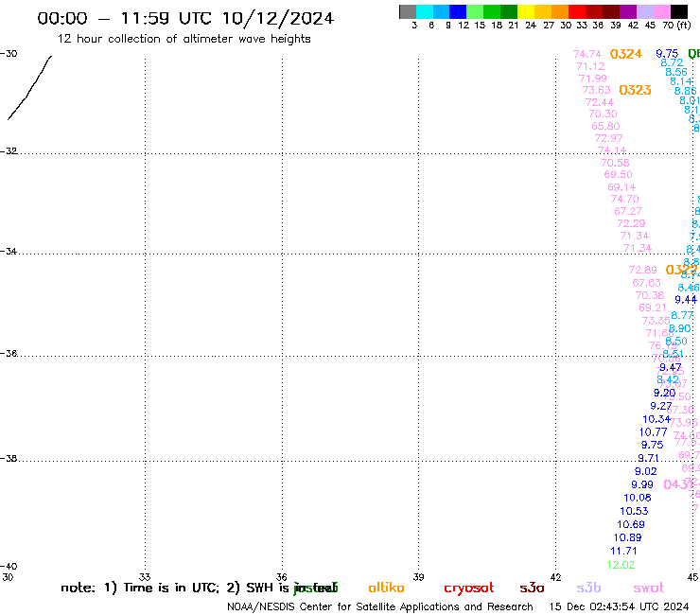This screenshot has width=700, height=615.
Task: Click the pink value 67.27
Action: tap(628, 211)
